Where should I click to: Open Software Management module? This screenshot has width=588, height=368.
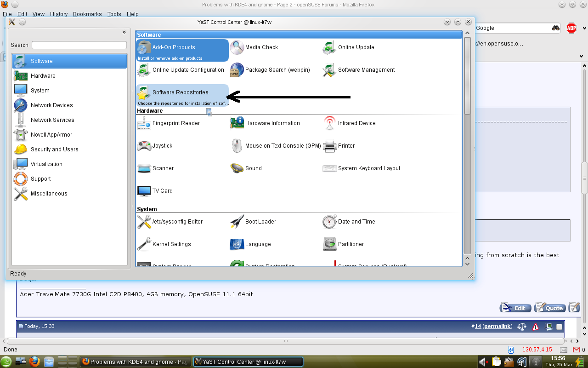point(359,70)
